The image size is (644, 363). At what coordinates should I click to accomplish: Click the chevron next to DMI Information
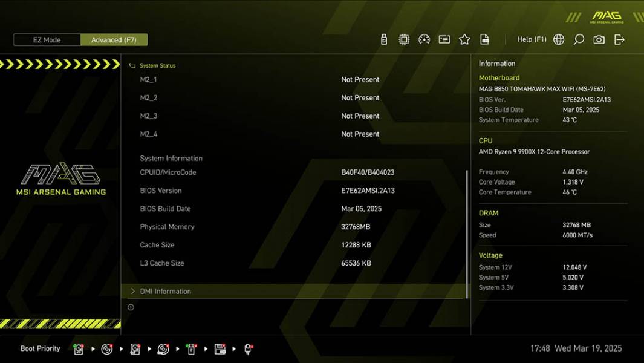[132, 291]
